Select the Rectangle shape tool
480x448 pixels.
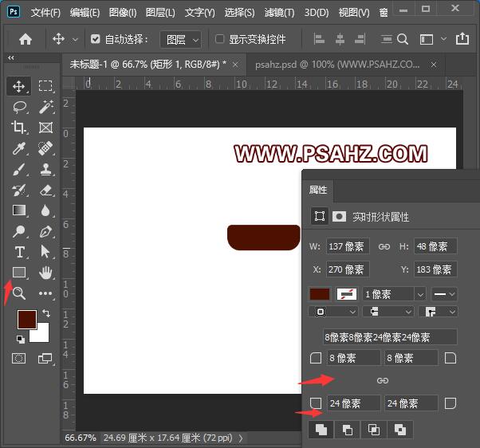(x=19, y=272)
